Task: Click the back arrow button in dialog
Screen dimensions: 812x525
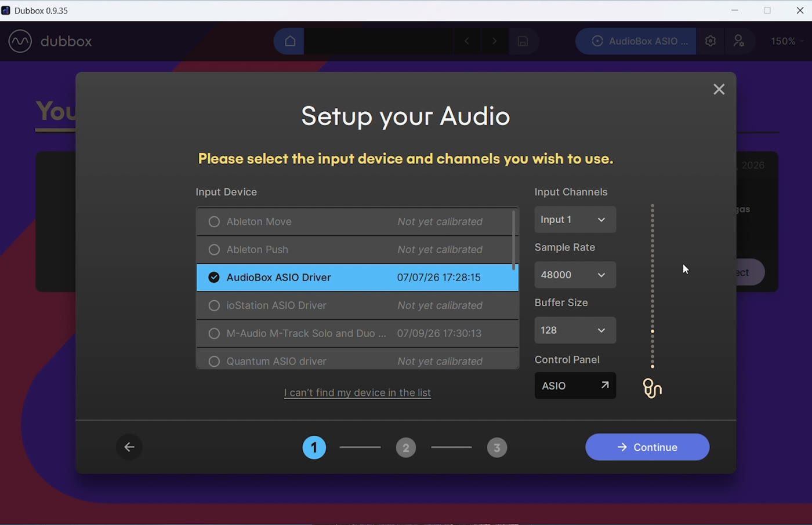Action: pos(129,447)
